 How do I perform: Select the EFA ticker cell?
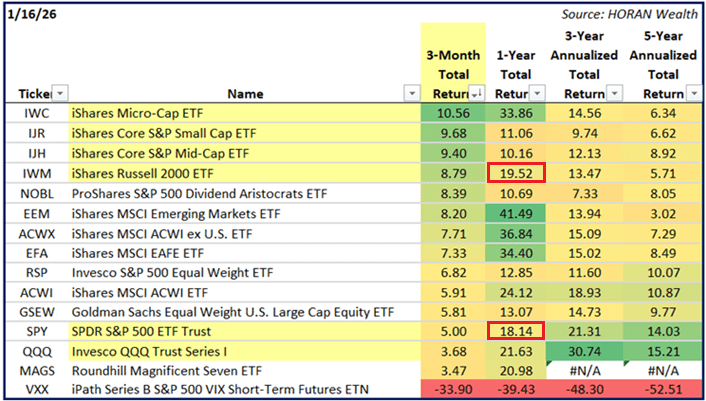37,253
